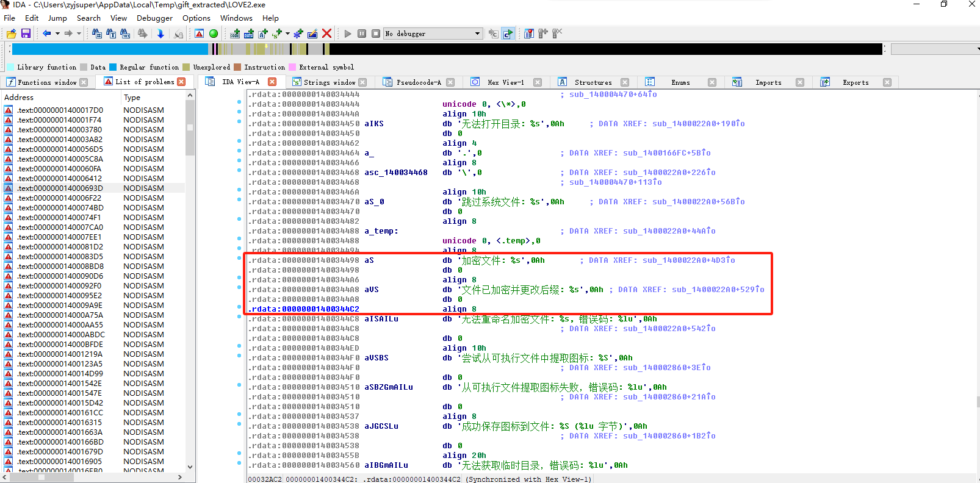Image resolution: width=980 pixels, height=483 pixels.
Task: Click the gray plug-with-X delete icon
Action: click(x=557, y=34)
